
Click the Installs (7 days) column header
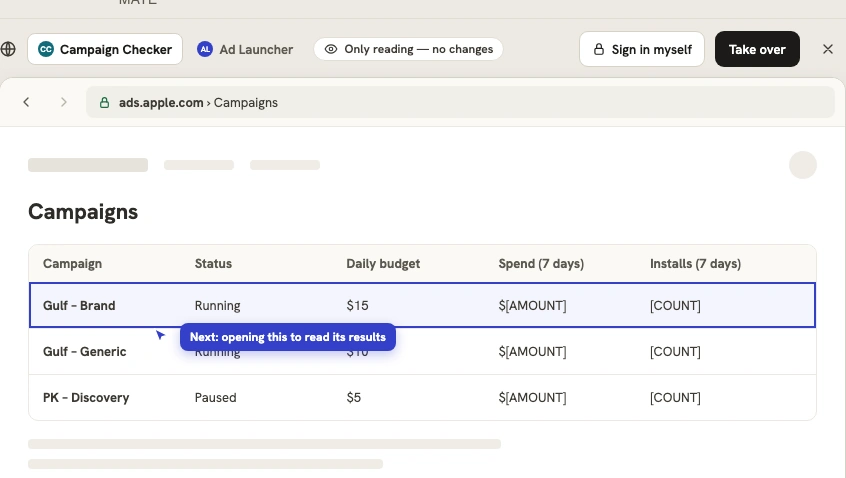(x=695, y=263)
